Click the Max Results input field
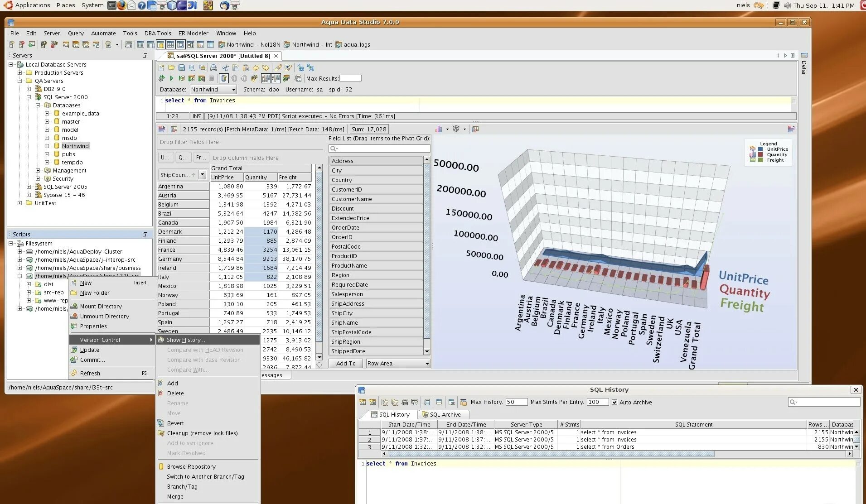This screenshot has height=504, width=866. click(350, 78)
